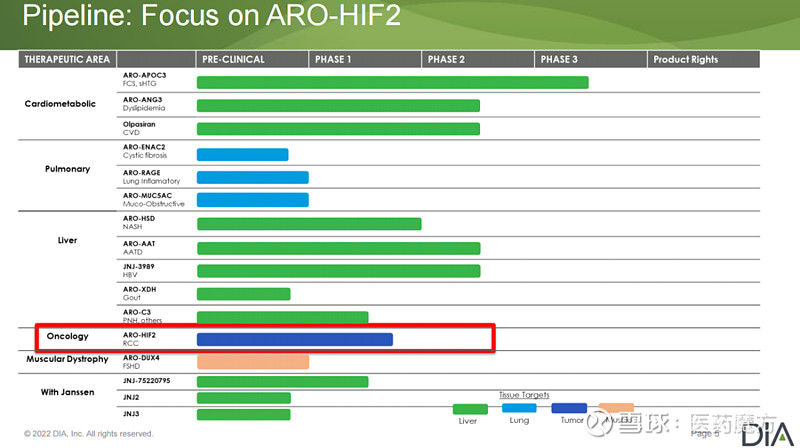Click the ARO-ENAC2 drug name
The height and width of the screenshot is (448, 800).
144,147
